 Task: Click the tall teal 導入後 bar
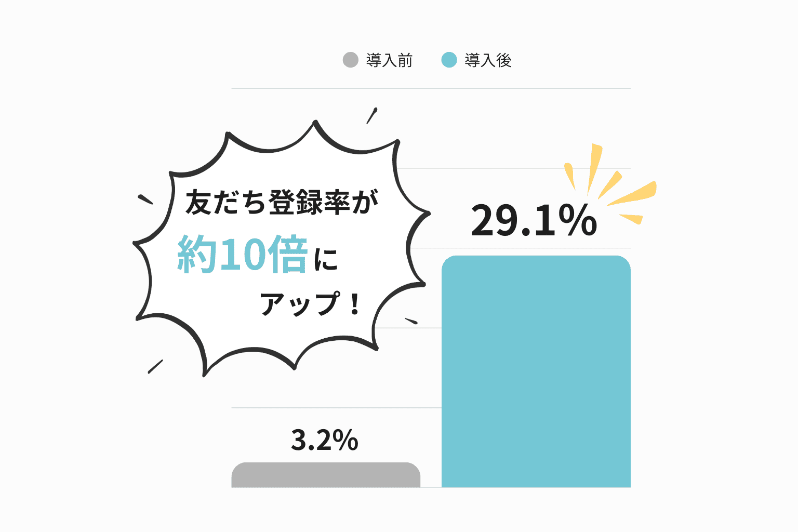pos(536,371)
